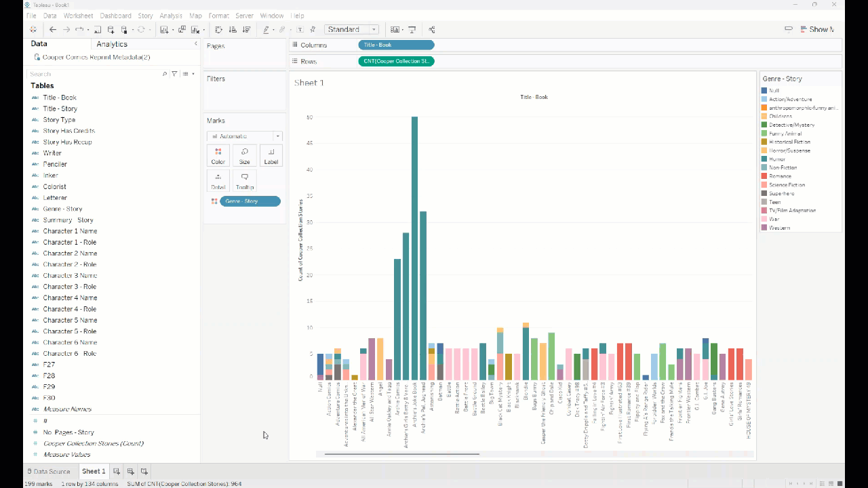868x488 pixels.
Task: Select the Romance legend color swatch
Action: point(764,176)
